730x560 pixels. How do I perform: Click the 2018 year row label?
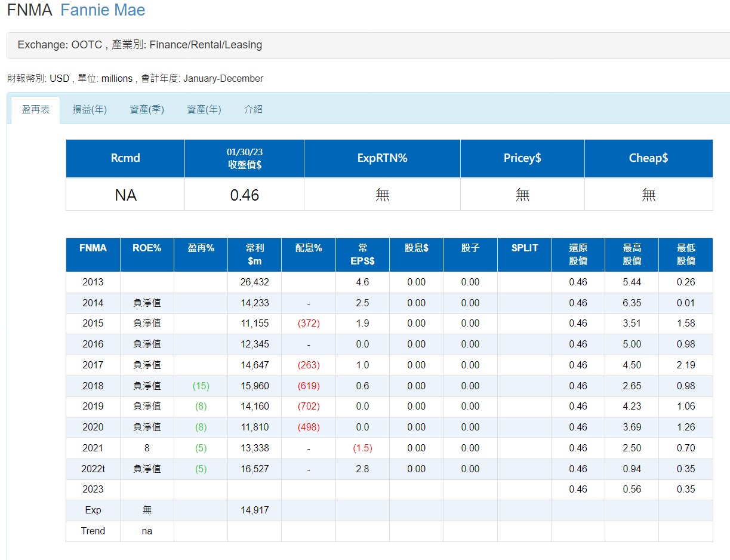[x=93, y=386]
